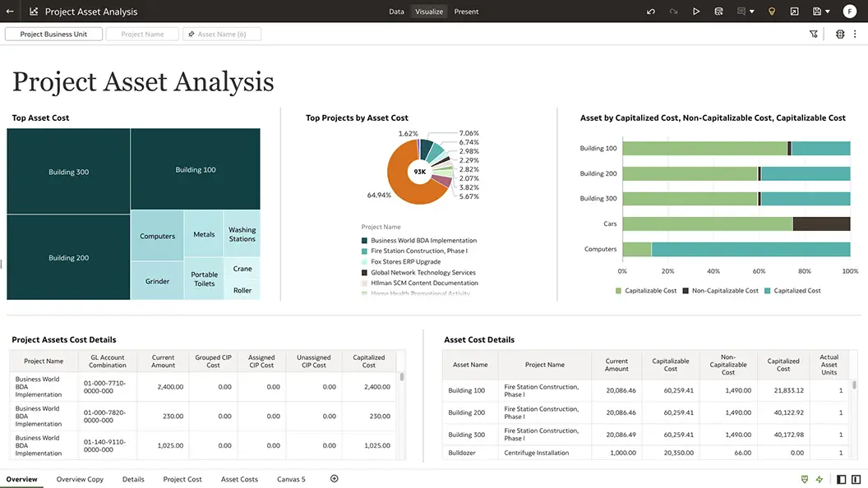Save the workbook
The image size is (868, 488).
point(816,11)
